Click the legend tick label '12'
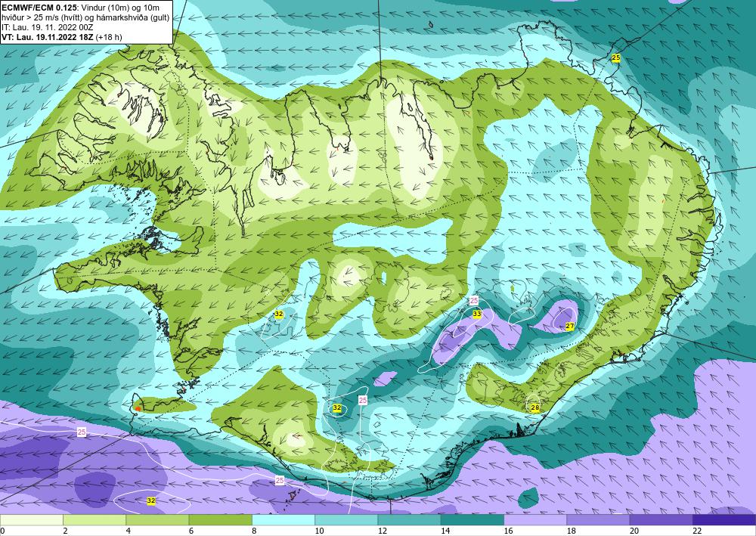 tap(382, 531)
